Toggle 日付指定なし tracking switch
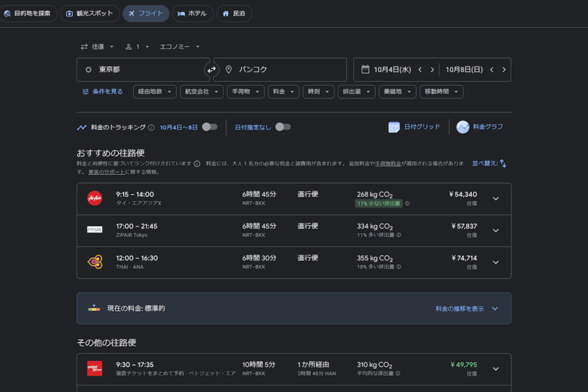The image size is (588, 392). click(283, 127)
